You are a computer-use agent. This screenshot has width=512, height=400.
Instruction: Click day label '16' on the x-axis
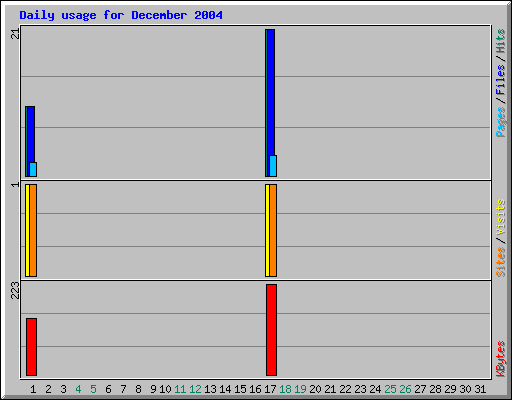click(255, 389)
